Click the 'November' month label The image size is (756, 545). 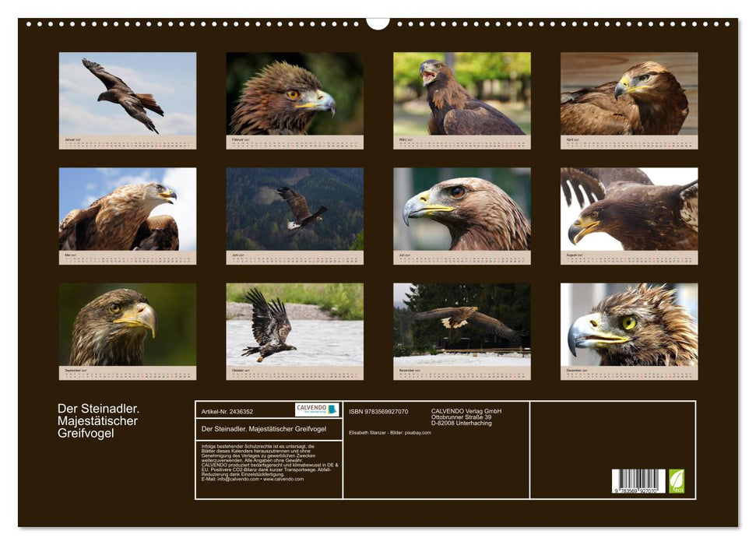(407, 371)
